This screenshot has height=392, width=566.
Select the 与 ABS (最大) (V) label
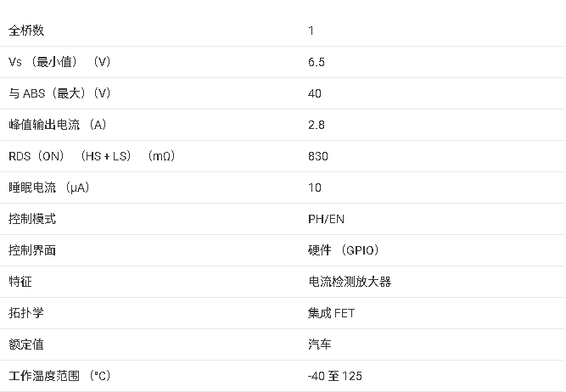(x=59, y=93)
